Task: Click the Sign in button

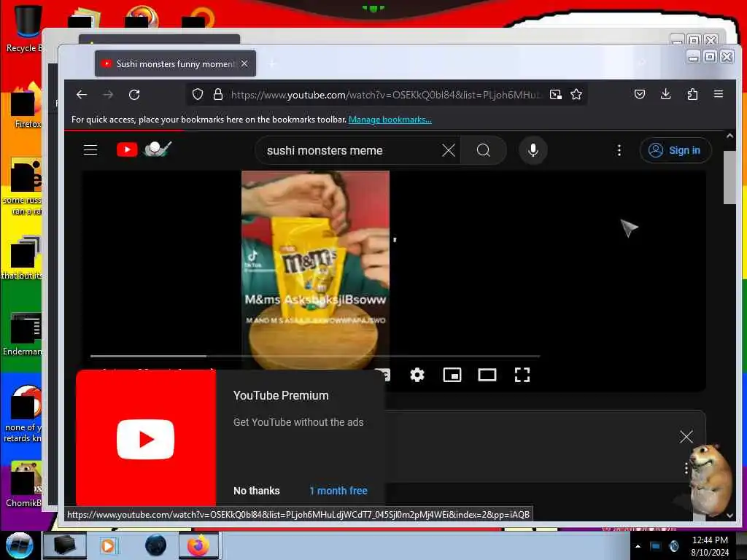Action: coord(676,150)
